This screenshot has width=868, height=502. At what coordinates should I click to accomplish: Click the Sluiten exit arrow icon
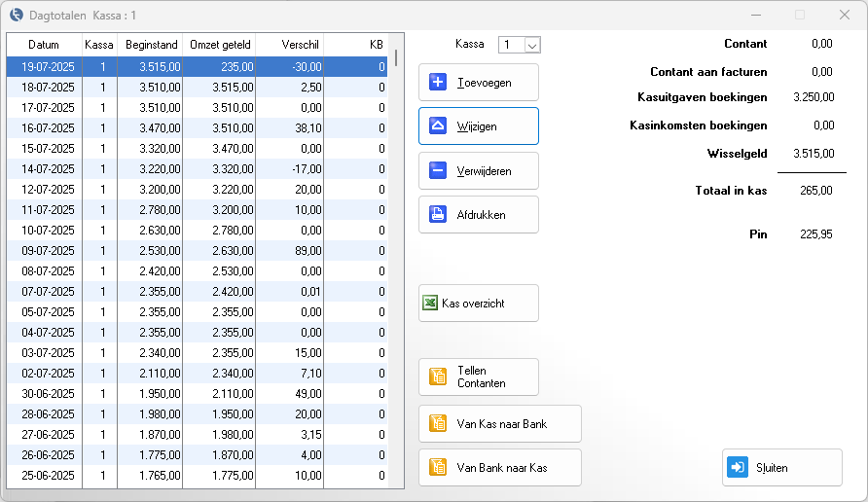738,467
